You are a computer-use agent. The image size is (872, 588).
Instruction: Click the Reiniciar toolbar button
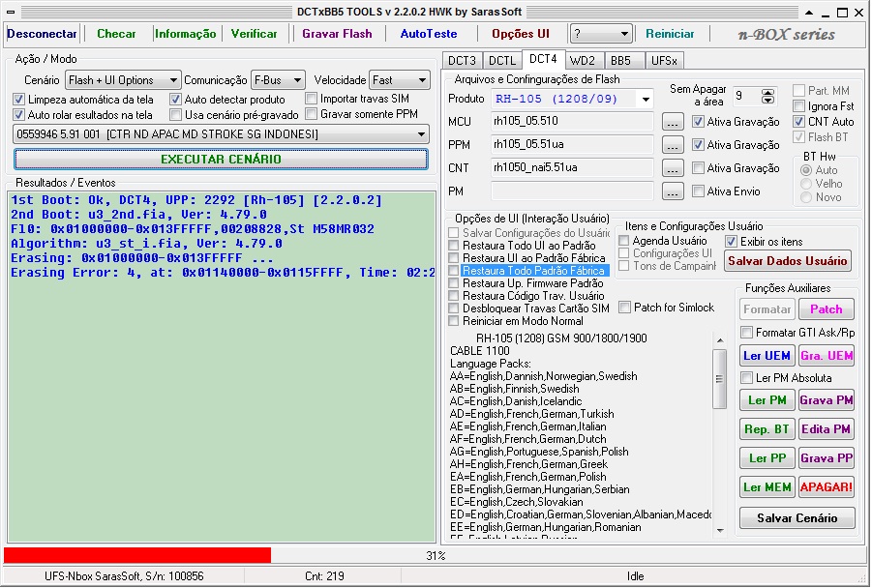pyautogui.click(x=670, y=34)
